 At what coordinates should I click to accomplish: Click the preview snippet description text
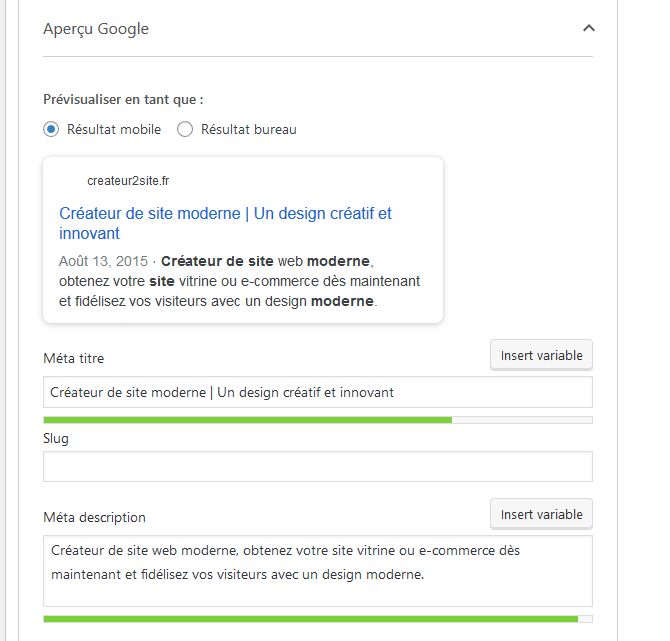pyautogui.click(x=239, y=281)
